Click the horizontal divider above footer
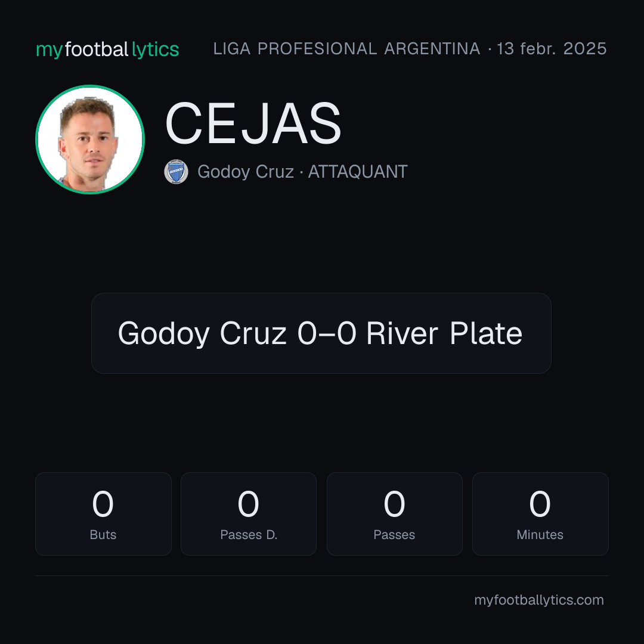Image resolution: width=644 pixels, height=644 pixels. coord(321,575)
